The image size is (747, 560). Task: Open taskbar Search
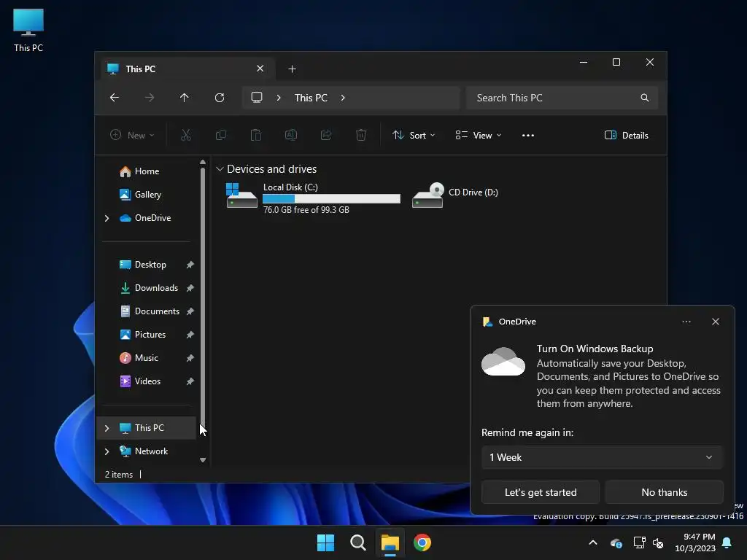[357, 542]
